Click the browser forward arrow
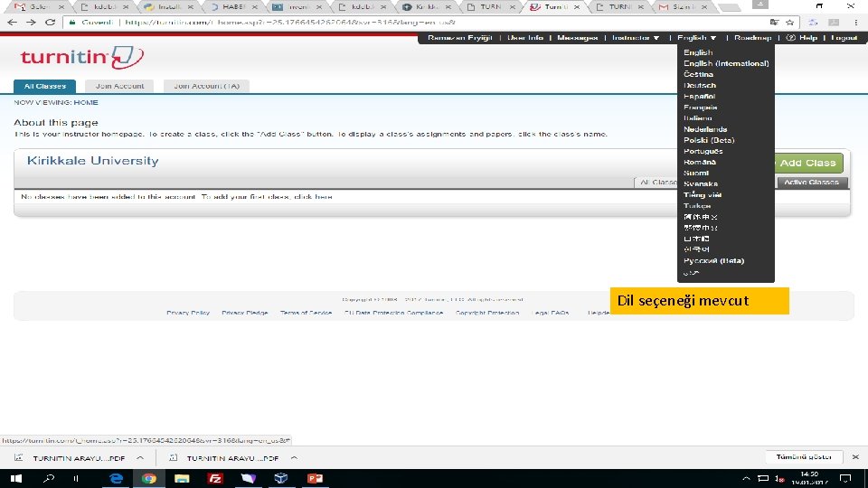 [31, 23]
